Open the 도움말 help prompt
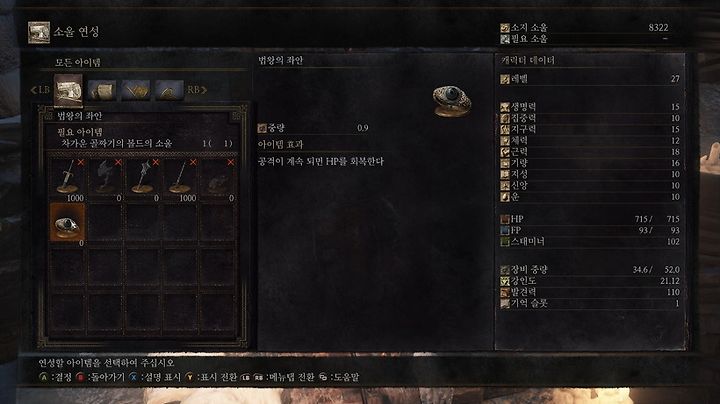This screenshot has width=720, height=404. click(x=339, y=377)
